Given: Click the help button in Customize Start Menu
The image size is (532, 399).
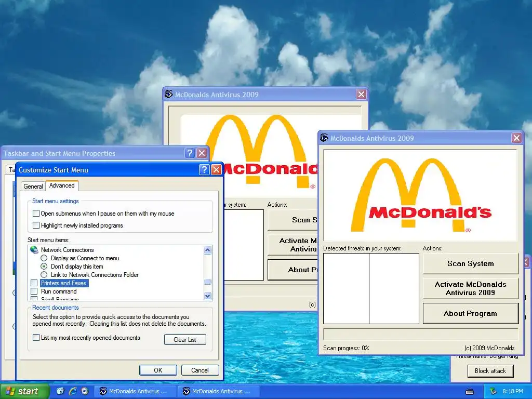Looking at the screenshot, I should (x=204, y=170).
